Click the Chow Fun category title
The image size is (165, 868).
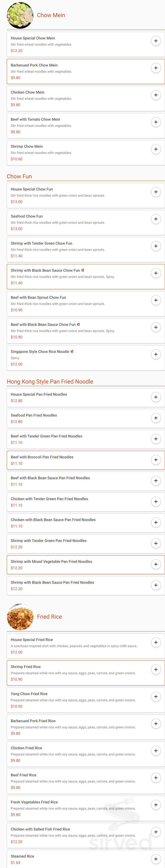(19, 176)
